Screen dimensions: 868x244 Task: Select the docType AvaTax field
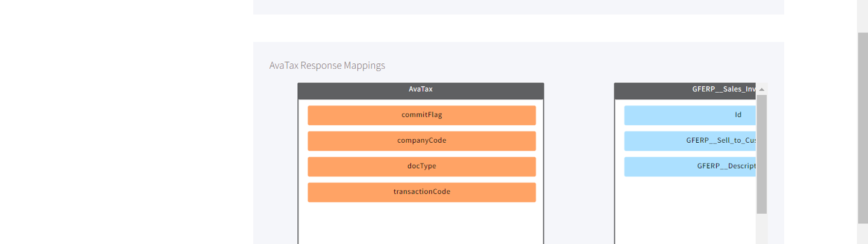421,166
